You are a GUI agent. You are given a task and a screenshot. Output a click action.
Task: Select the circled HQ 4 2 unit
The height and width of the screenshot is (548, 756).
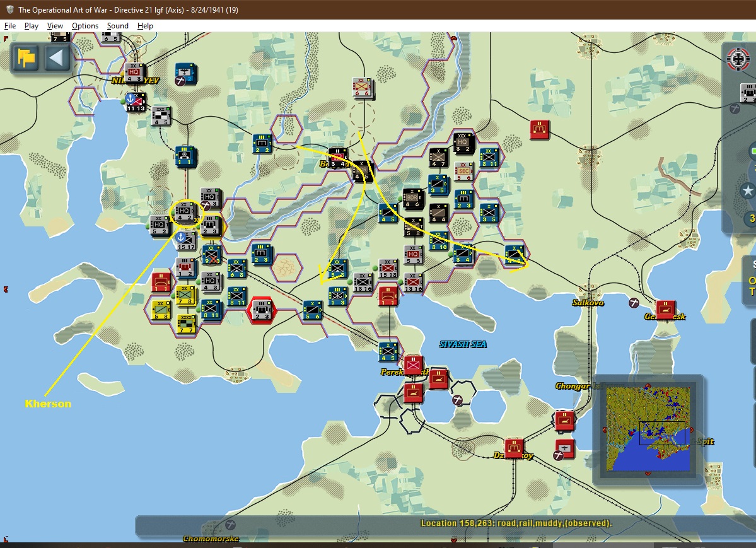click(x=185, y=212)
